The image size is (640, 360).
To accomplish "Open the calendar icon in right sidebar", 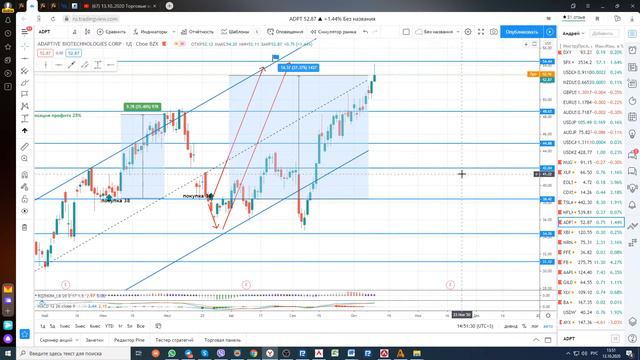I will tap(632, 117).
